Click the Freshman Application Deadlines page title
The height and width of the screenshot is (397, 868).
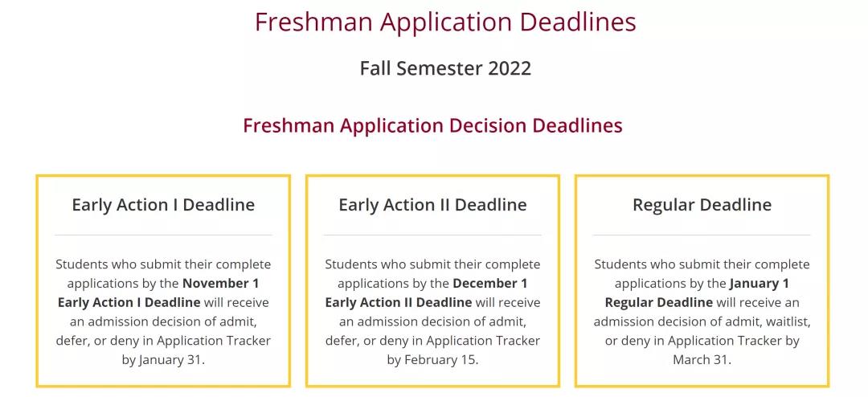(444, 23)
